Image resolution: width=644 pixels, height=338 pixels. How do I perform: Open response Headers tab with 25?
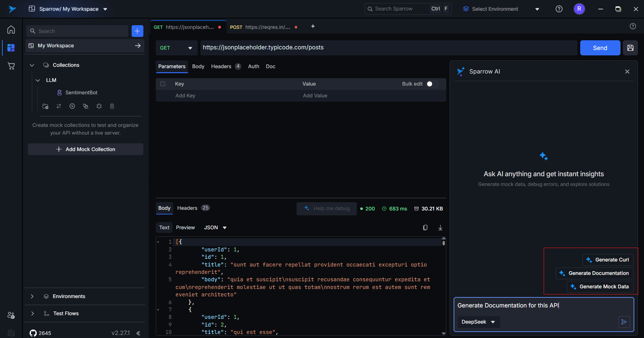(193, 208)
